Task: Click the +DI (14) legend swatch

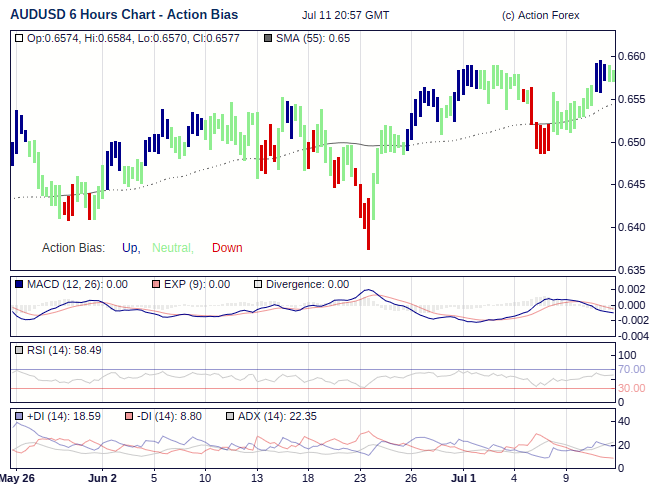Action: click(x=19, y=416)
